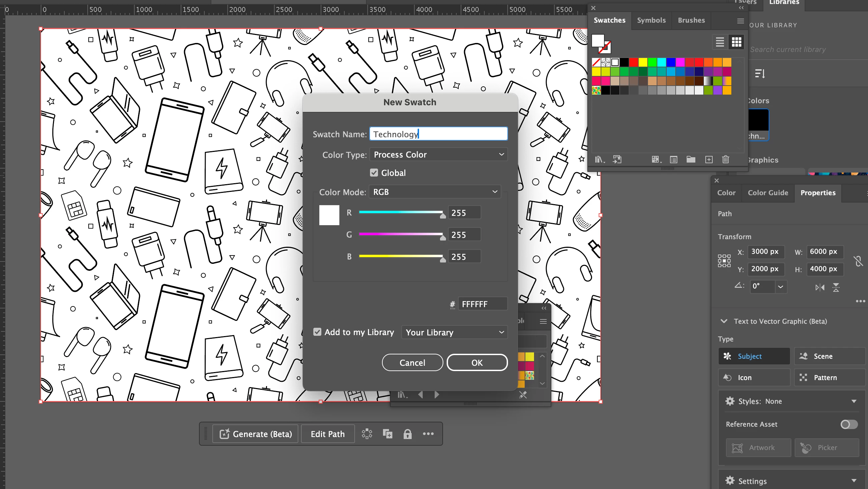868x489 pixels.
Task: Click the Delete Swatch trash icon
Action: [725, 159]
